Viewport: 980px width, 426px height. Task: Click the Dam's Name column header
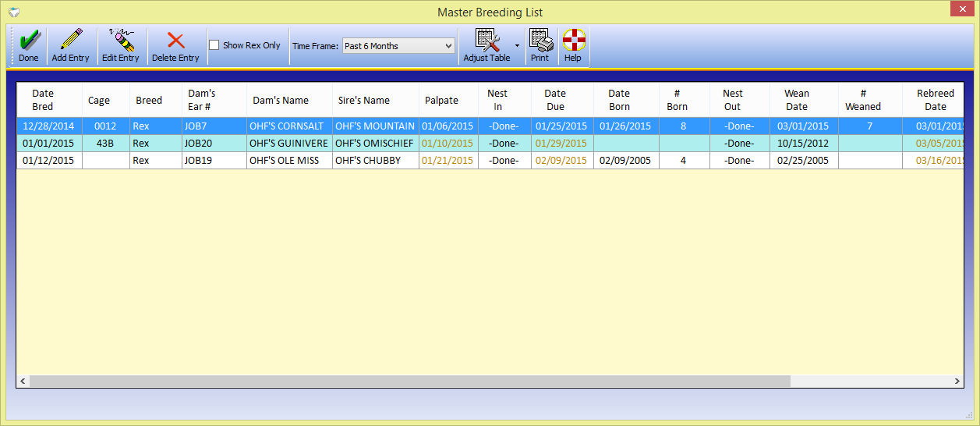tap(279, 100)
